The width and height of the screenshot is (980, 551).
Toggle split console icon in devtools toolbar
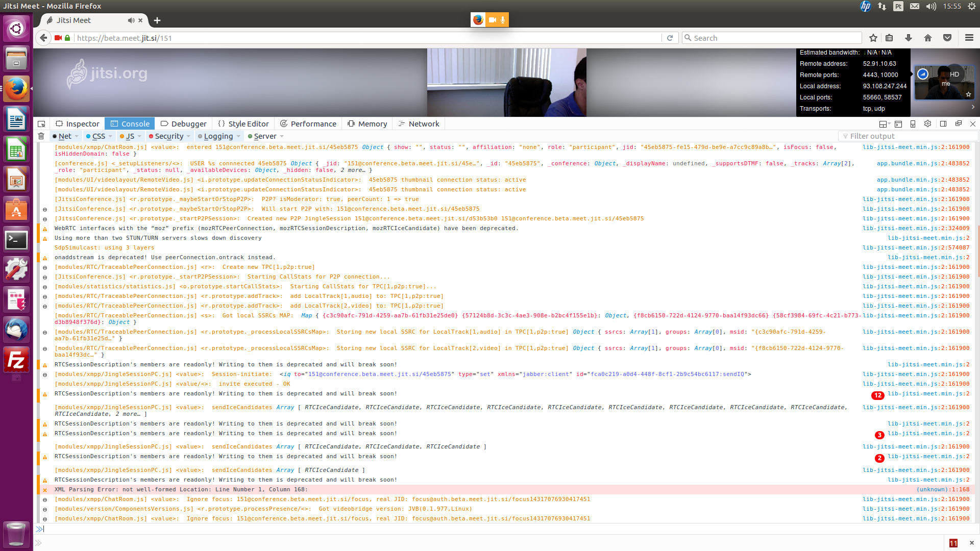898,124
